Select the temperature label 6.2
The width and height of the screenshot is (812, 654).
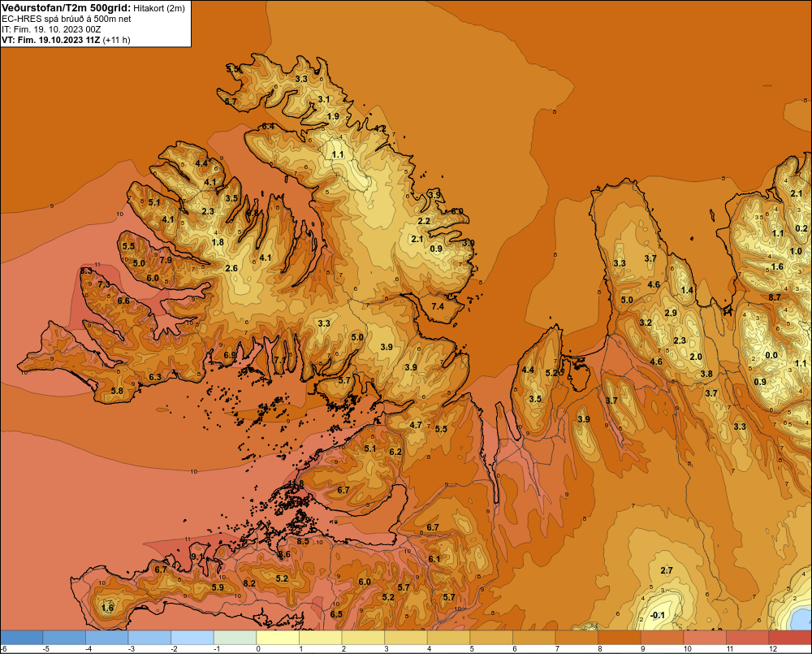395,452
